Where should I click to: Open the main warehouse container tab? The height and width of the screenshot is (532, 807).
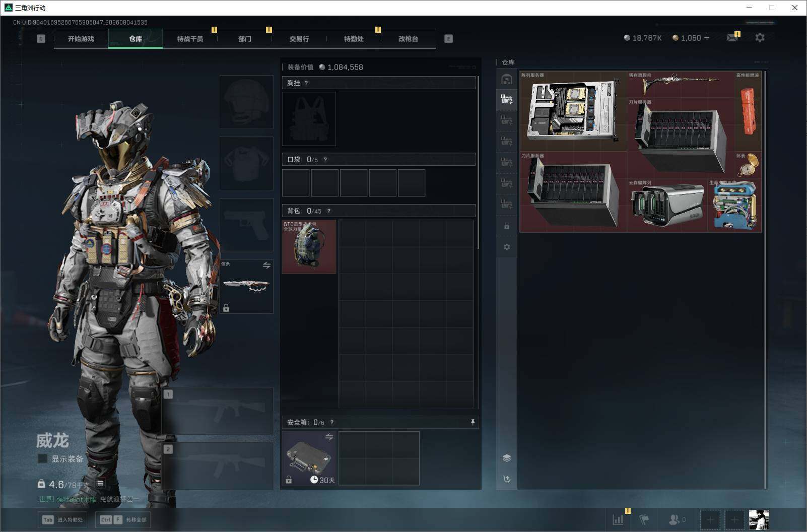tap(507, 79)
